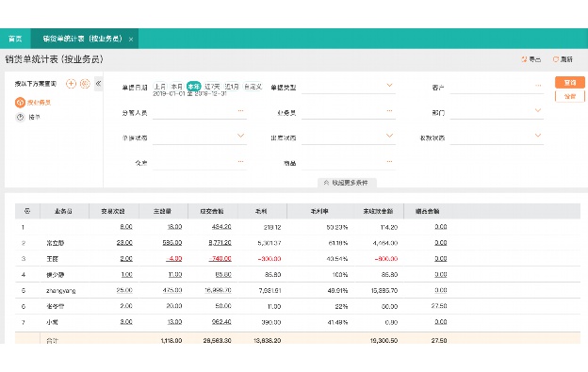
Task: Expand the 收款状态 dropdown
Action: 538,136
